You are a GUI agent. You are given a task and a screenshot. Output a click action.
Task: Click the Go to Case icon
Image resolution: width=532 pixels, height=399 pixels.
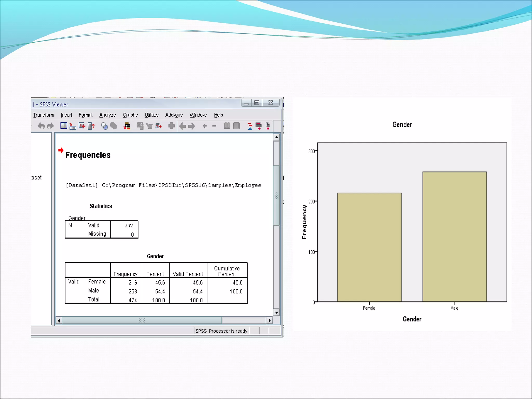tap(73, 127)
